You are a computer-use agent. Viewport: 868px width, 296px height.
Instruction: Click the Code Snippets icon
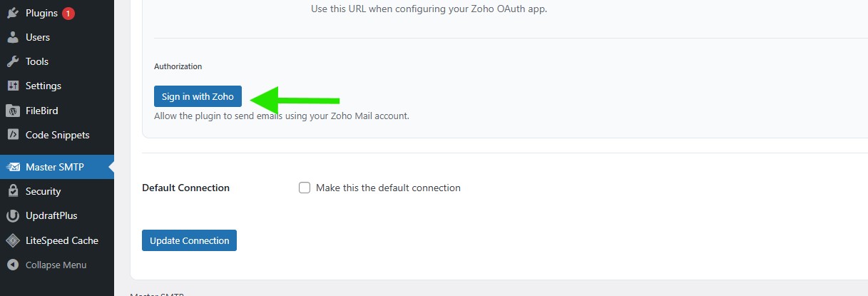click(x=13, y=135)
